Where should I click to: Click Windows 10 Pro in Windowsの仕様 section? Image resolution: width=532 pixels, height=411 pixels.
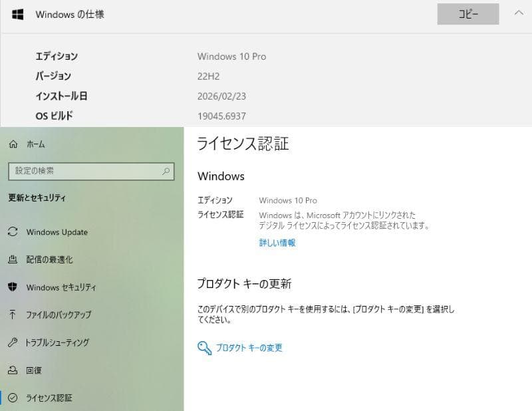[x=231, y=57]
